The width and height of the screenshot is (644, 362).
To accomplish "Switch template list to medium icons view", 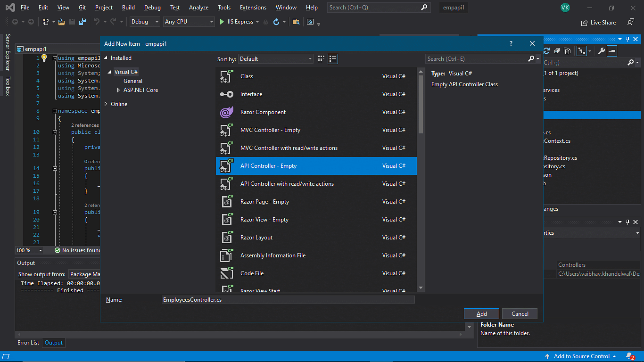I will coord(321,59).
